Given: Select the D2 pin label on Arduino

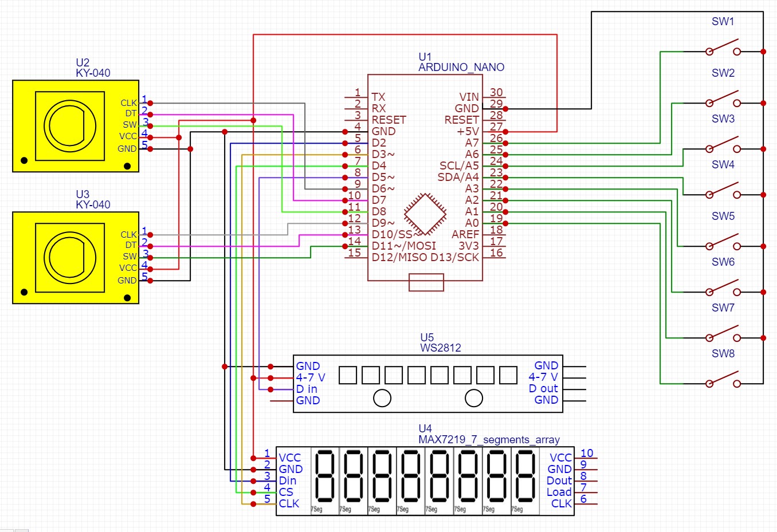Looking at the screenshot, I should [379, 143].
